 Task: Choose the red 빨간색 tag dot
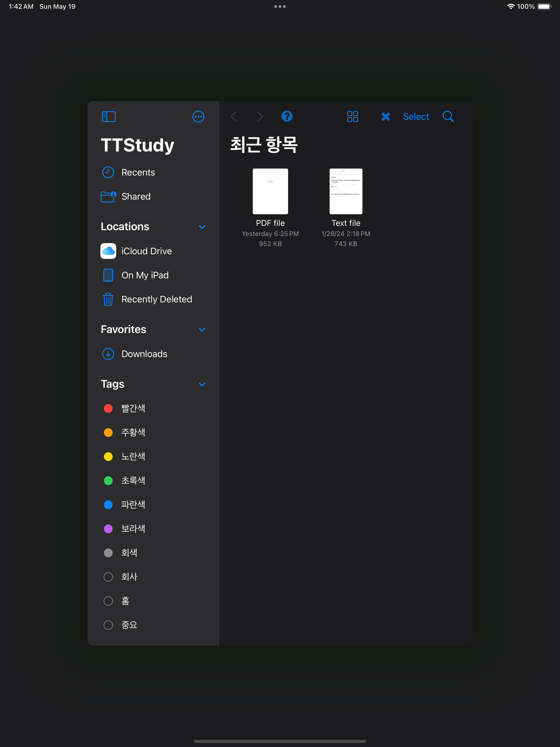point(108,408)
